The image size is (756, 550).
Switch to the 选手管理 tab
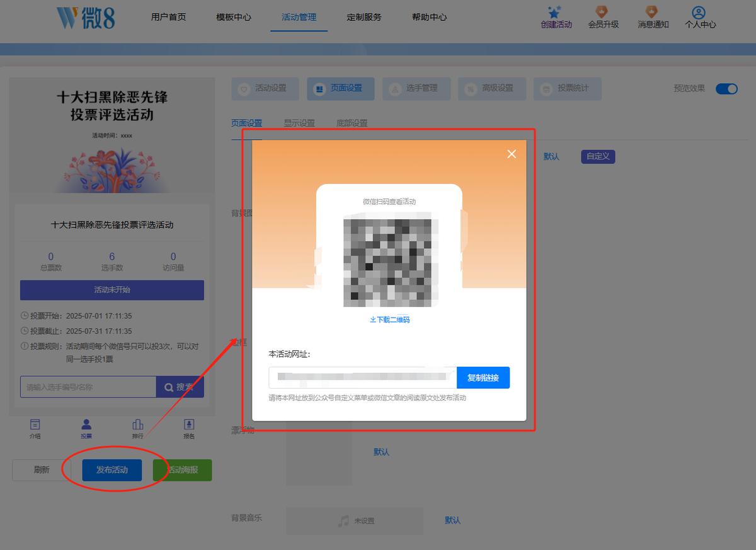416,89
